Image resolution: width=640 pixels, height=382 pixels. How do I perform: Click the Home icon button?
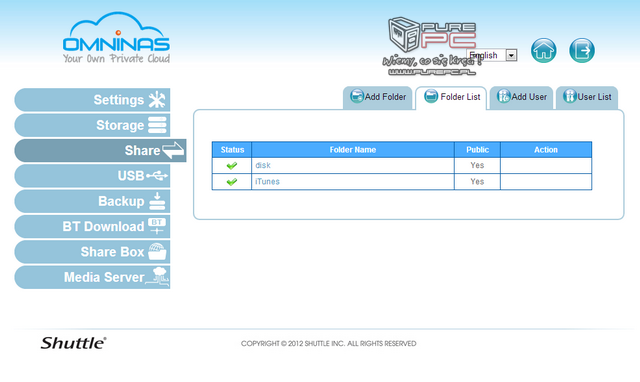(x=543, y=51)
